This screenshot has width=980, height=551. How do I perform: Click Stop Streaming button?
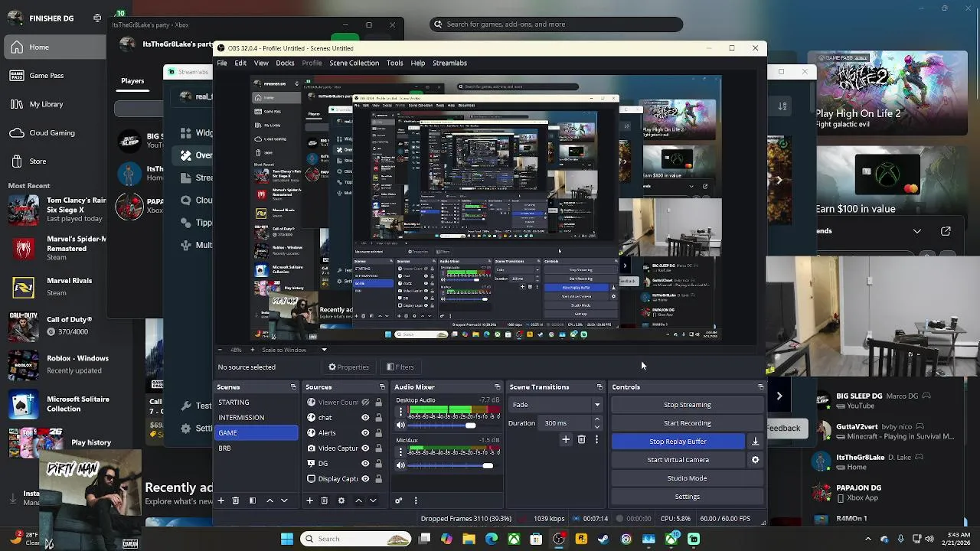(687, 405)
